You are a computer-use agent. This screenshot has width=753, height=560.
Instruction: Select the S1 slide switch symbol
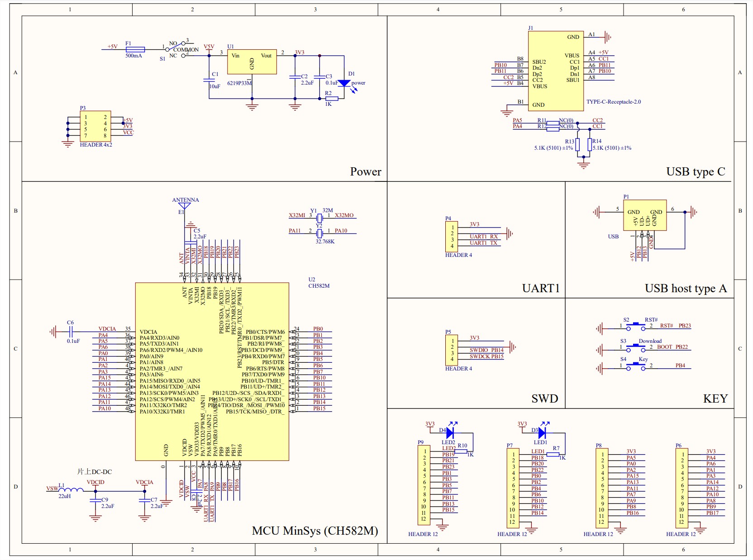point(176,50)
